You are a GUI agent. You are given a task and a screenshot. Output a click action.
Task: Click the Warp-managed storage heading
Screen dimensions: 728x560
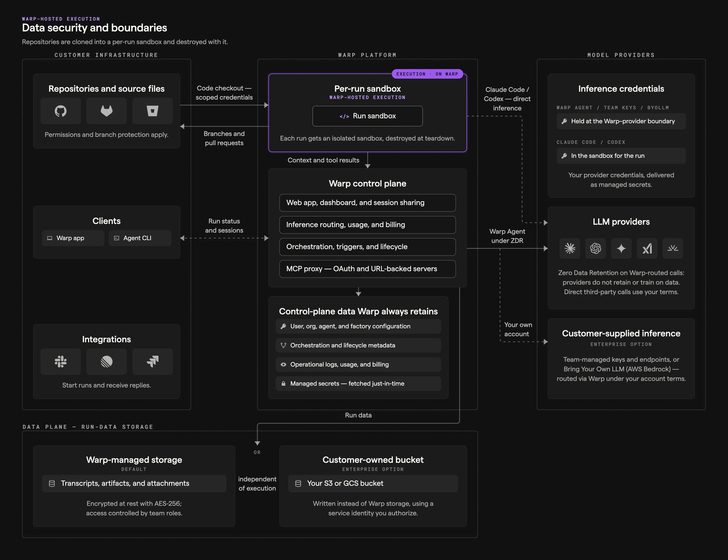pos(134,460)
